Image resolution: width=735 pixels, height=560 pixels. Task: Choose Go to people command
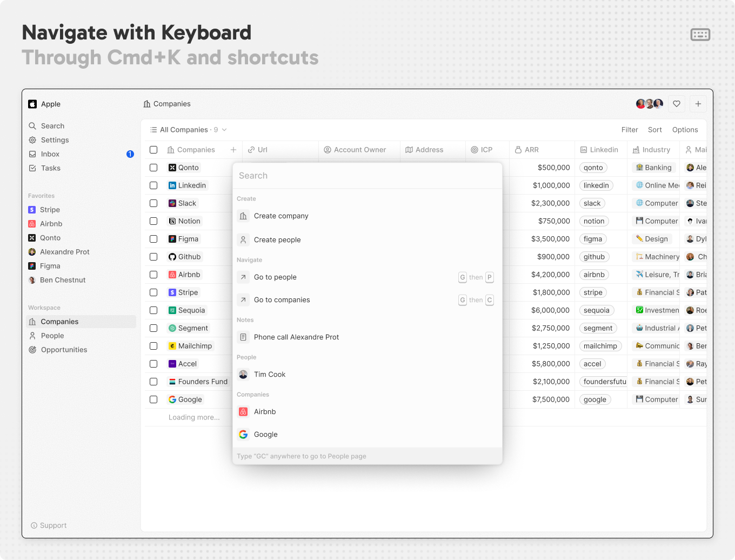click(275, 277)
